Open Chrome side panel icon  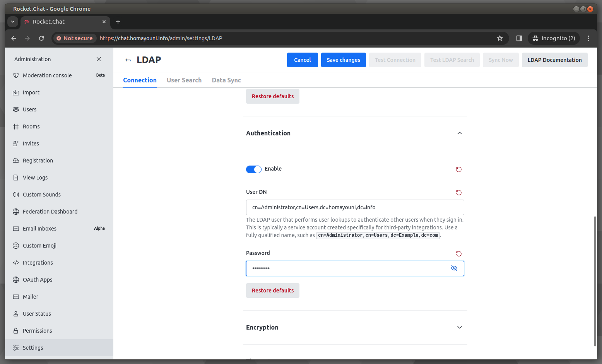click(519, 38)
